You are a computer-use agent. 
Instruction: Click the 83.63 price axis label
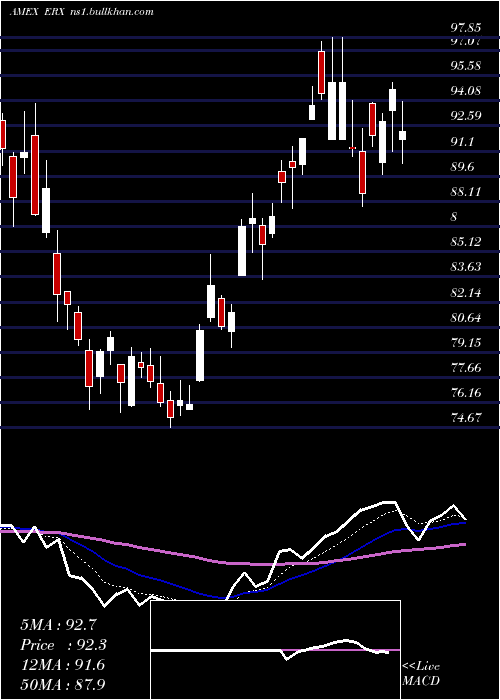[466, 267]
